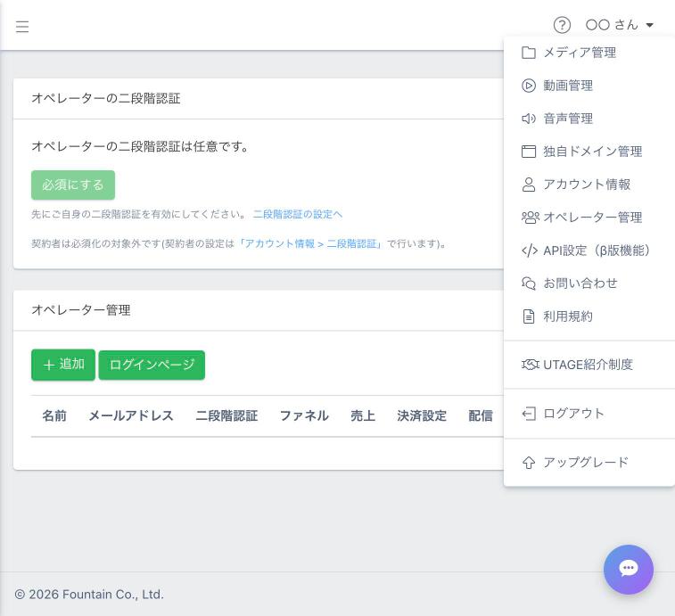This screenshot has width=675, height=616.
Task: Click the 必須にする button
Action: [73, 185]
